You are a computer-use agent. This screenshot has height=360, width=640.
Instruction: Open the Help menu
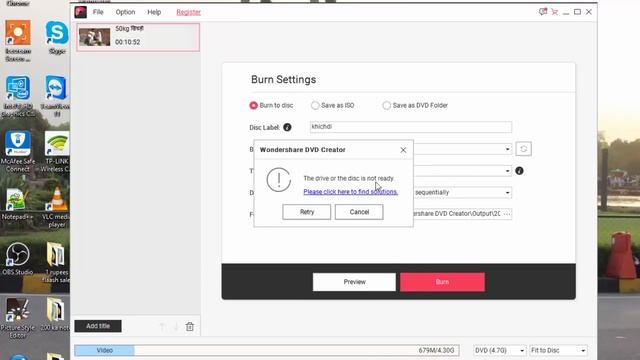coord(154,12)
